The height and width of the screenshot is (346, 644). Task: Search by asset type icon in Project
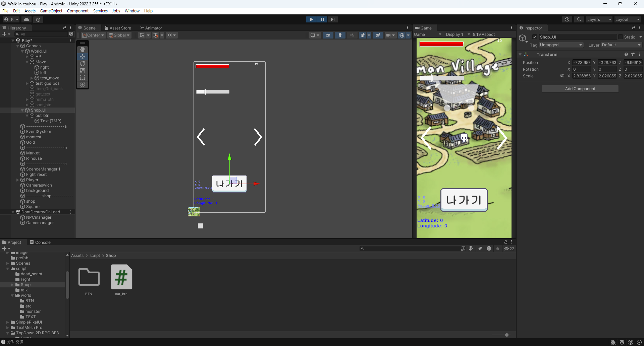coord(471,249)
